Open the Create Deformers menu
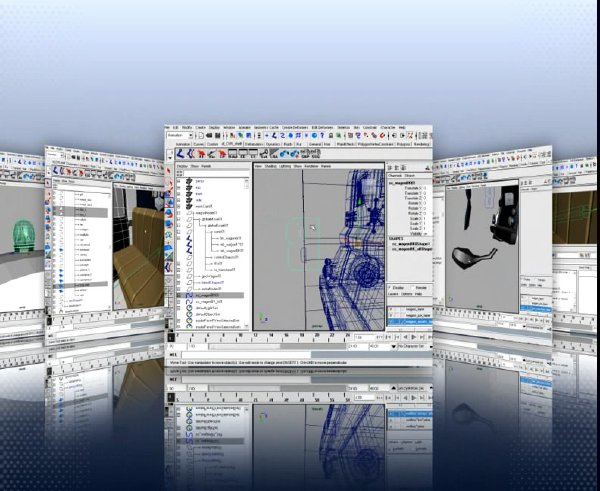600x491 pixels. point(295,127)
